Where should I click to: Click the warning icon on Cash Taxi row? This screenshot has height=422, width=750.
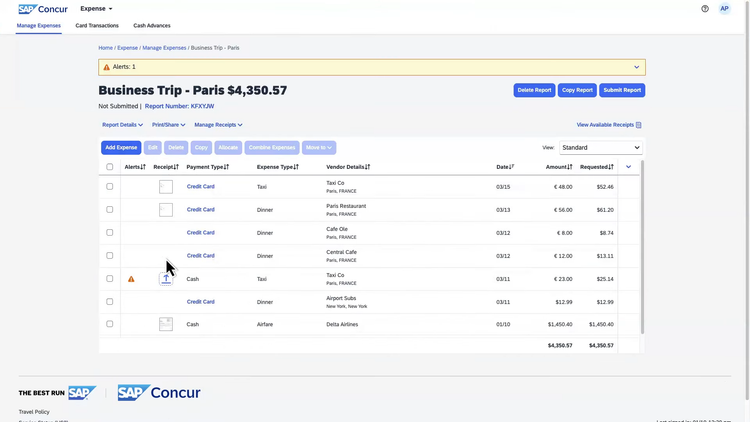[x=131, y=279]
